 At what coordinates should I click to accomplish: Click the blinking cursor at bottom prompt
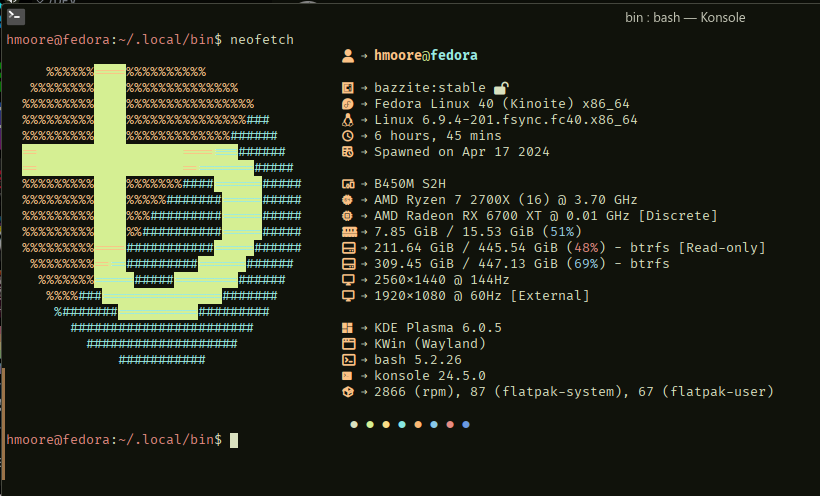234,440
